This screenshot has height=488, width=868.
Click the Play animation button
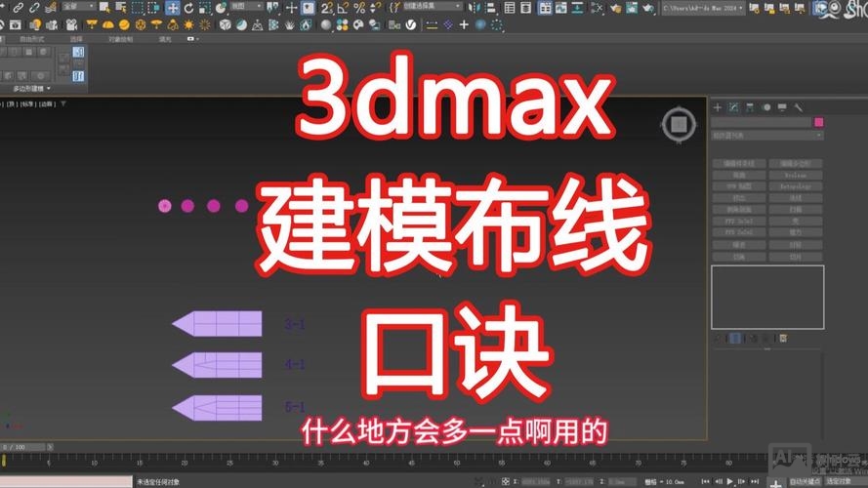730,482
